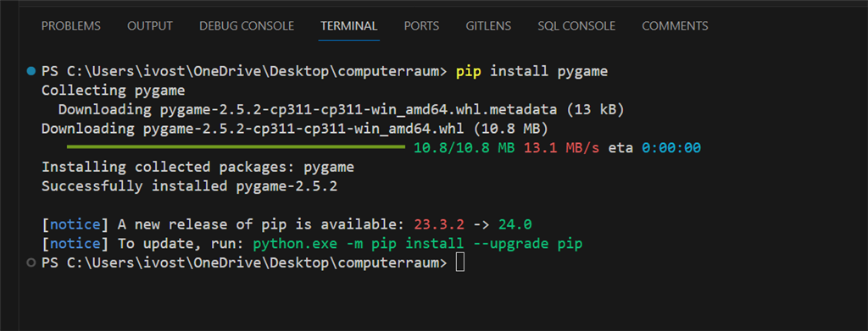Click 'Successfully installed pygame-2.5.2' line
This screenshot has width=868, height=331.
click(189, 186)
